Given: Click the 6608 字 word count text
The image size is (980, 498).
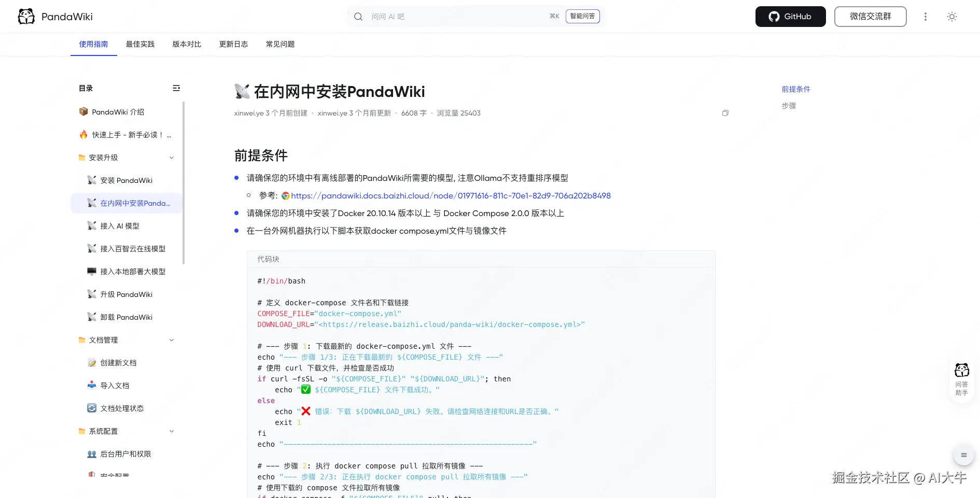Looking at the screenshot, I should pyautogui.click(x=414, y=113).
